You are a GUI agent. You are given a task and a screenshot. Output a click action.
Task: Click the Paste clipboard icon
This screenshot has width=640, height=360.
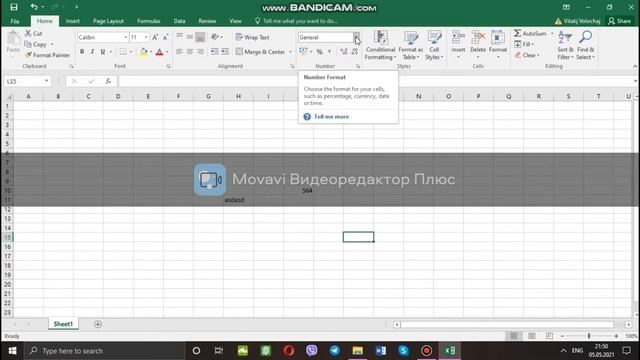click(x=13, y=39)
